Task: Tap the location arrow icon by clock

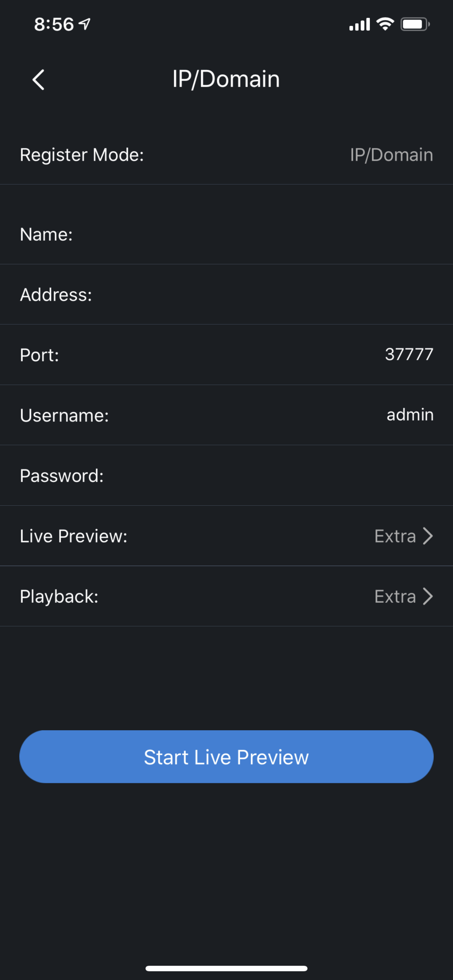Action: (x=85, y=24)
